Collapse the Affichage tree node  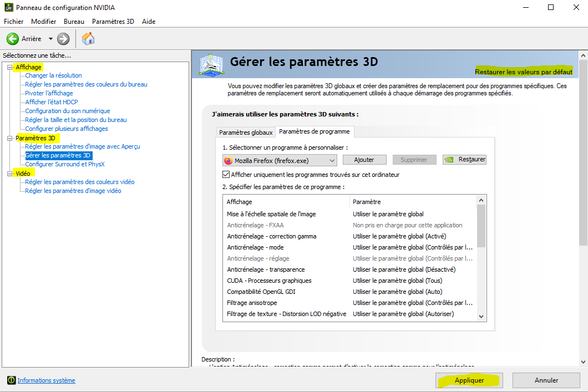point(10,68)
